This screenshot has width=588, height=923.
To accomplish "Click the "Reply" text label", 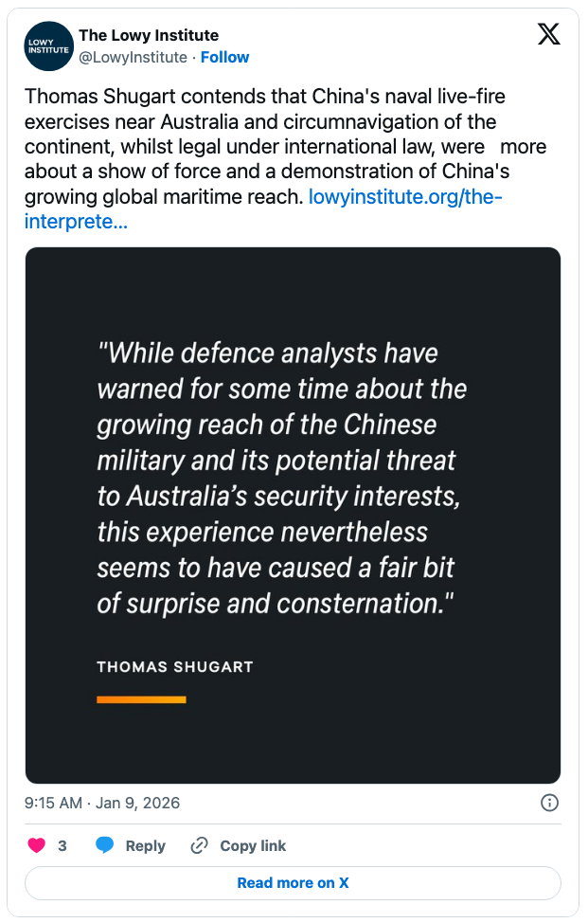I will click(145, 846).
